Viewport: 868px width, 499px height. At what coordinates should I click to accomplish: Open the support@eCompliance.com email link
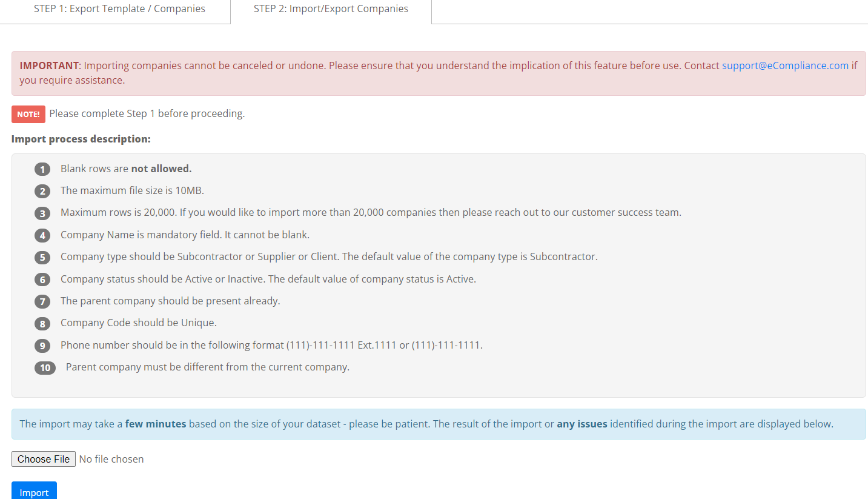785,65
